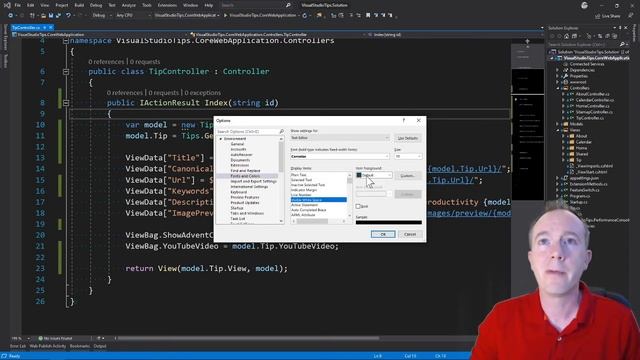Select General under Environment

[x=237, y=144]
